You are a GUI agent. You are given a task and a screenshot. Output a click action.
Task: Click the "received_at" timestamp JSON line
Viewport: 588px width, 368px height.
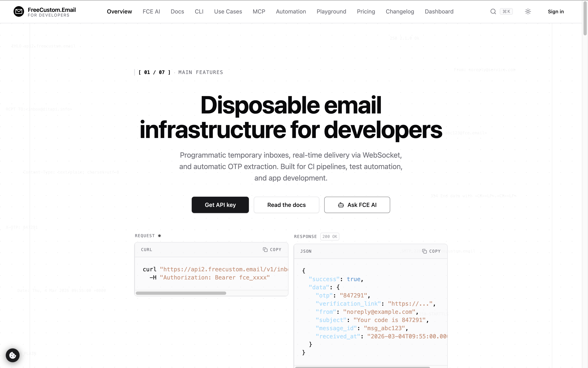381,337
